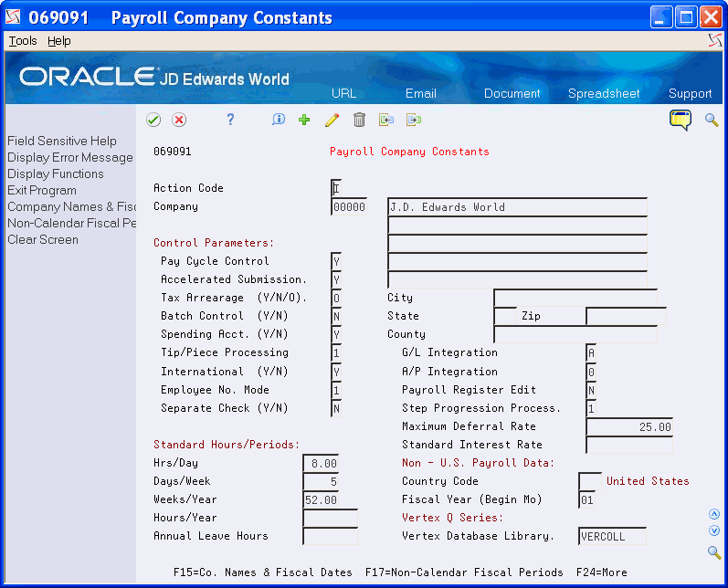Click the Support link in banner
Viewport: 728px width, 588px height.
tap(690, 93)
